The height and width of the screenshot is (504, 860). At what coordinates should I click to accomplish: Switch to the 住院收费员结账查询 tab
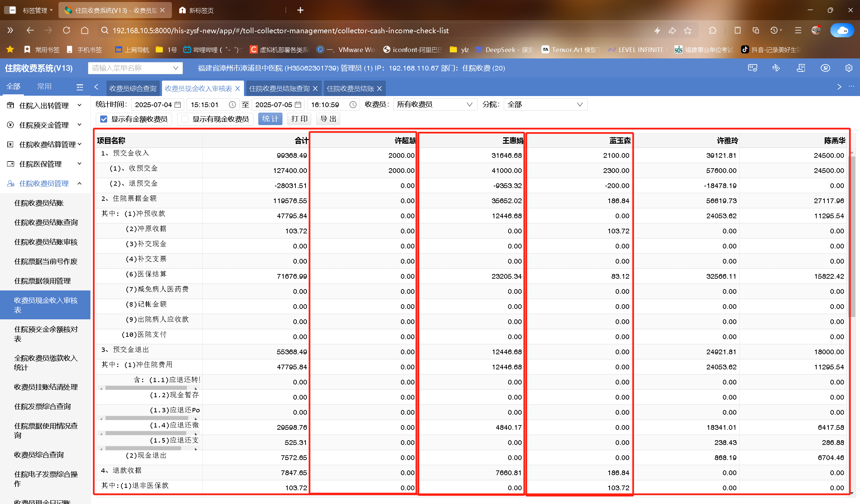pos(279,89)
